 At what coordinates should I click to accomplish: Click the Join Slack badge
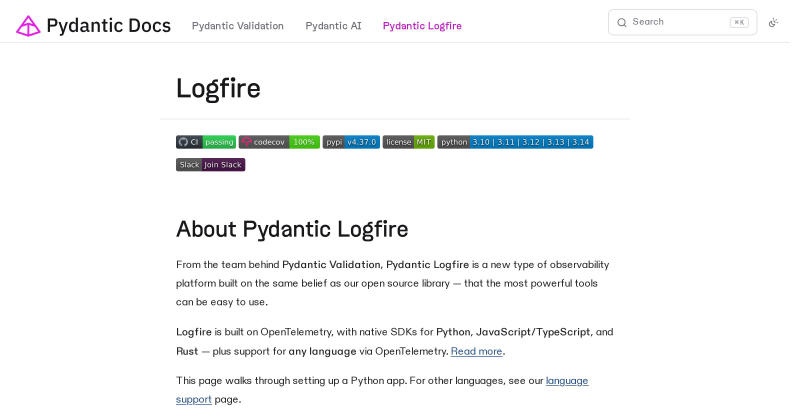pyautogui.click(x=211, y=164)
